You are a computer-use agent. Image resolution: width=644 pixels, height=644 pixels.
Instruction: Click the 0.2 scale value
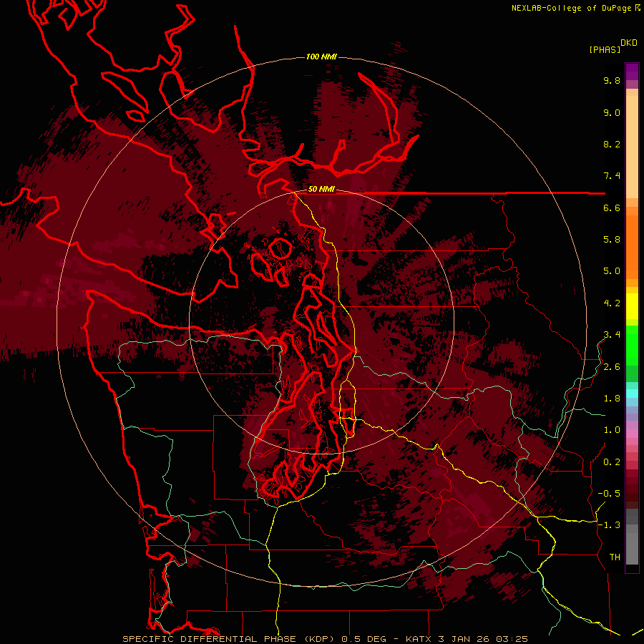point(612,462)
